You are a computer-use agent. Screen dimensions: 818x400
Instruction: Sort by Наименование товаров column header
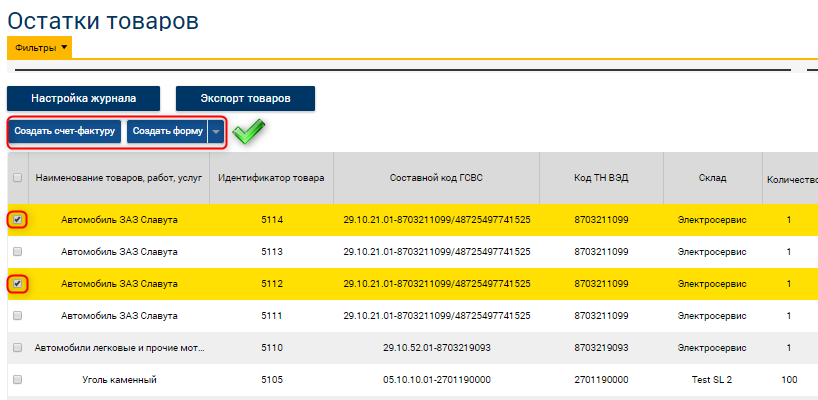119,178
